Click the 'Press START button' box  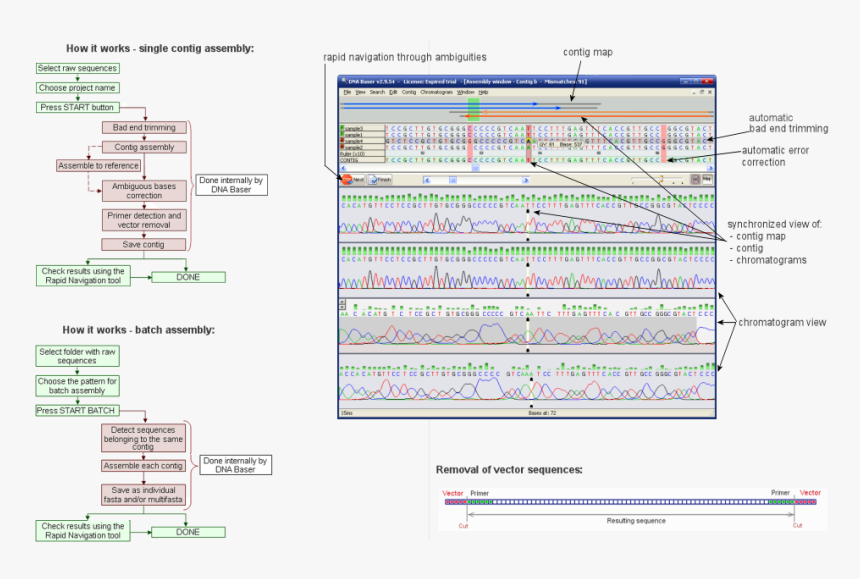click(77, 107)
